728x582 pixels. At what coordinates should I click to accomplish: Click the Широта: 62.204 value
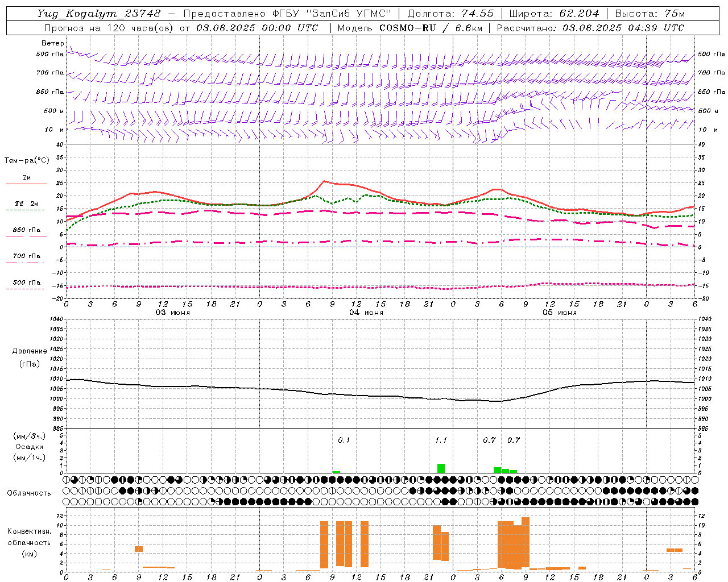554,14
